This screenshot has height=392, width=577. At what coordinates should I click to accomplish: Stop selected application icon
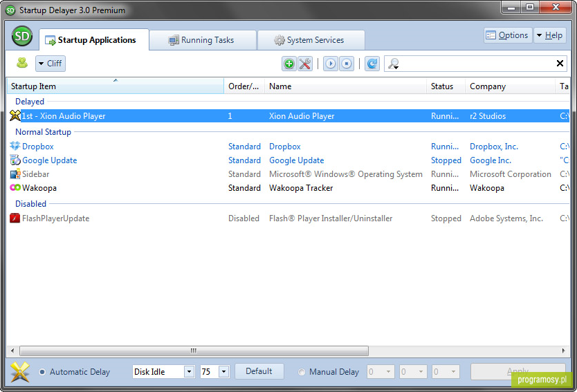click(x=347, y=64)
